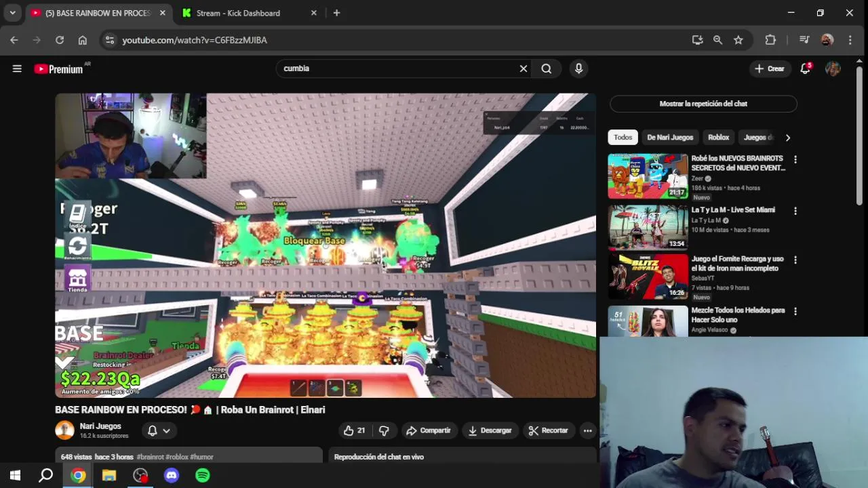The height and width of the screenshot is (488, 868).
Task: Open the browser home page
Action: coord(83,40)
